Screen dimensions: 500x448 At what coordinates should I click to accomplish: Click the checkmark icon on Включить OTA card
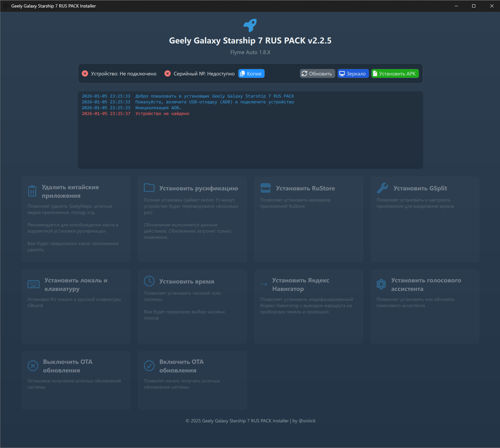pyautogui.click(x=149, y=366)
